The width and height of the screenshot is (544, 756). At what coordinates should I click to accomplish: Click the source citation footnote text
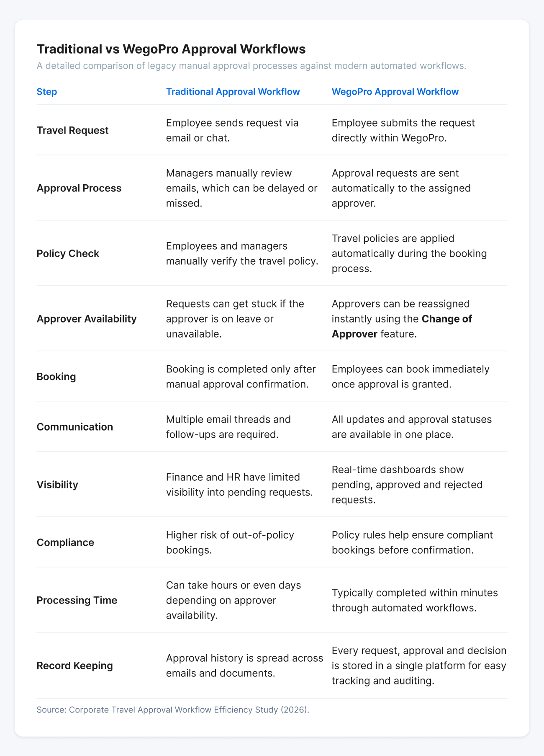(x=173, y=710)
